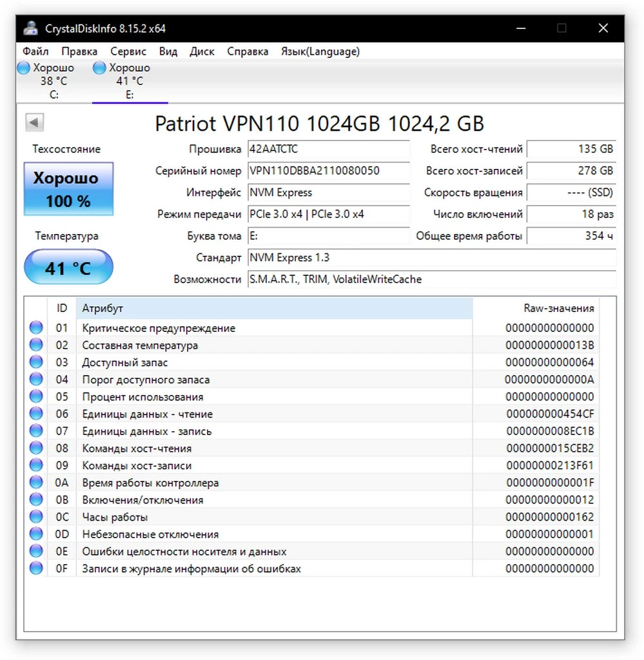Select the Единицы данных - чтение row
Screen dimensions: 644x660
pyautogui.click(x=312, y=414)
